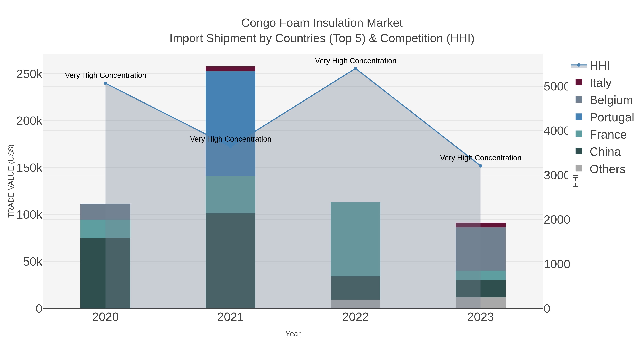Click the 1000 HHI axis tick label

[x=557, y=264]
